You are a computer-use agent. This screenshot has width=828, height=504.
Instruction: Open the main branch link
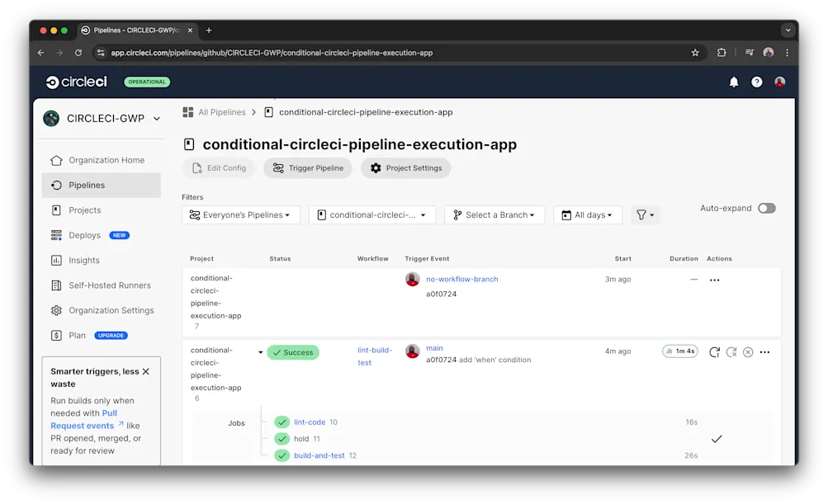(434, 348)
